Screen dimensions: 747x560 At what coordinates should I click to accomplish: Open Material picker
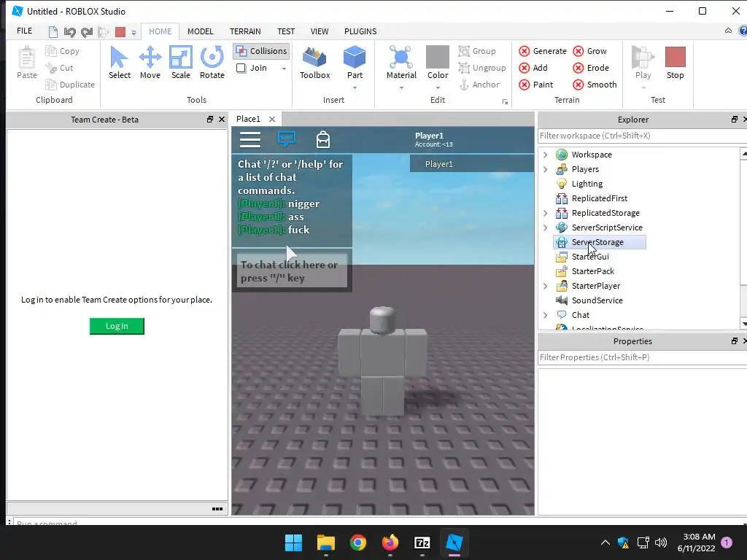coord(401,62)
